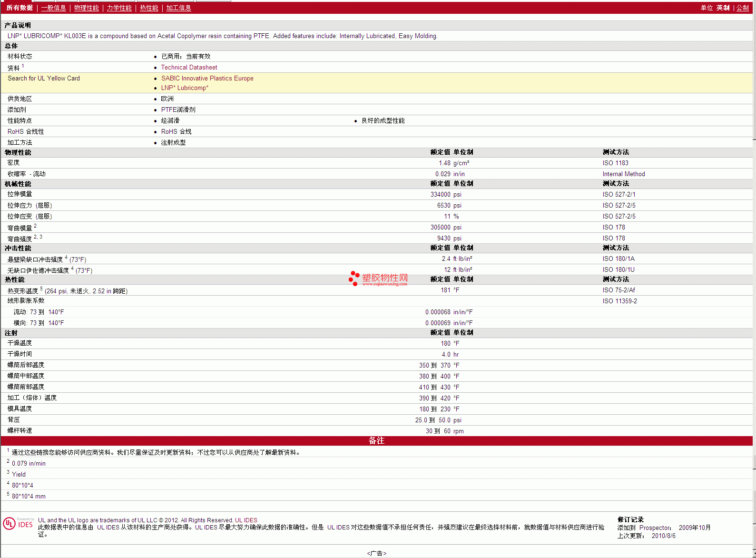Switch units to 公制
This screenshot has width=756, height=558.
(x=743, y=8)
